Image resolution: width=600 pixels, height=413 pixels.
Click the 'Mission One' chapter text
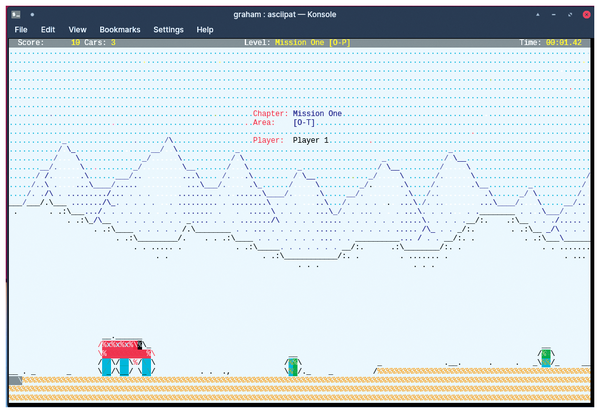317,113
